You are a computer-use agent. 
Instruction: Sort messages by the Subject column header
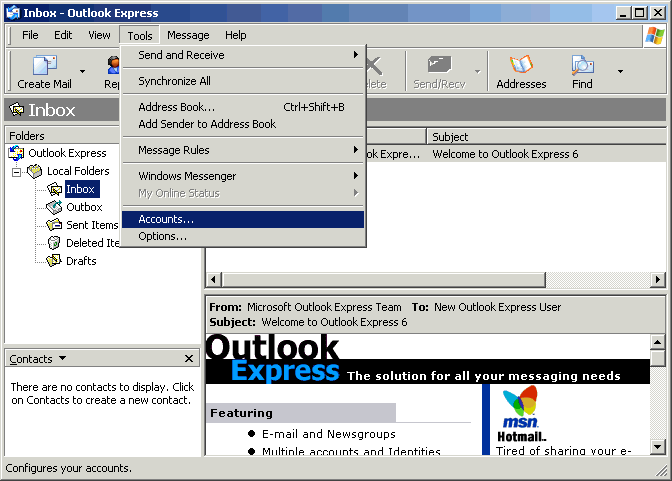point(546,137)
